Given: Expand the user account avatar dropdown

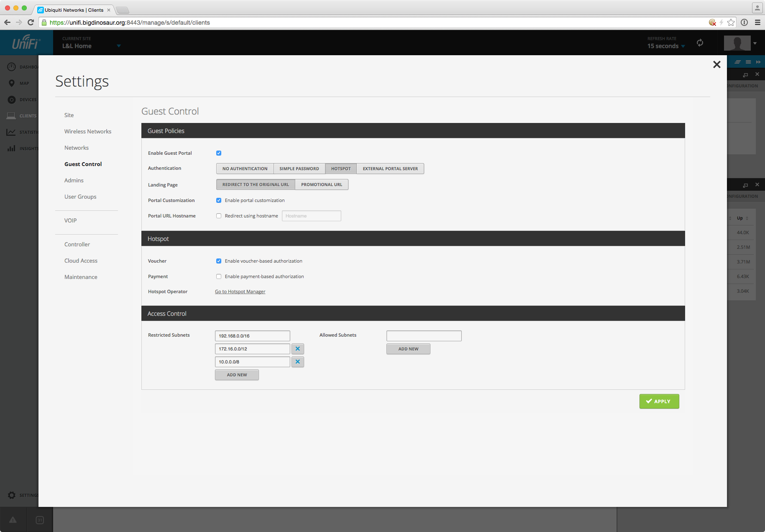Looking at the screenshot, I should tap(755, 43).
